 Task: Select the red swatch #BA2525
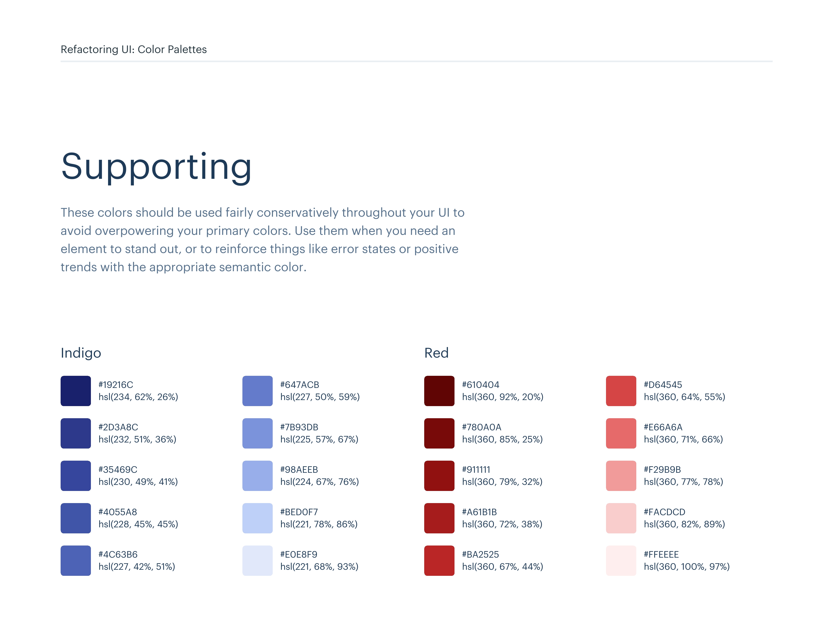(x=439, y=560)
